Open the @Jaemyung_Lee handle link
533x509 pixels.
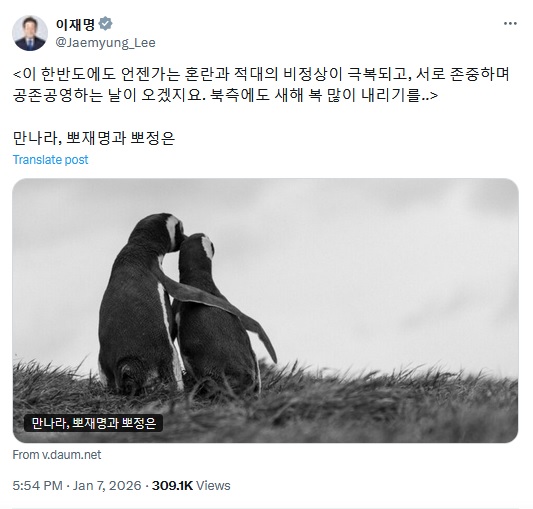coord(105,43)
